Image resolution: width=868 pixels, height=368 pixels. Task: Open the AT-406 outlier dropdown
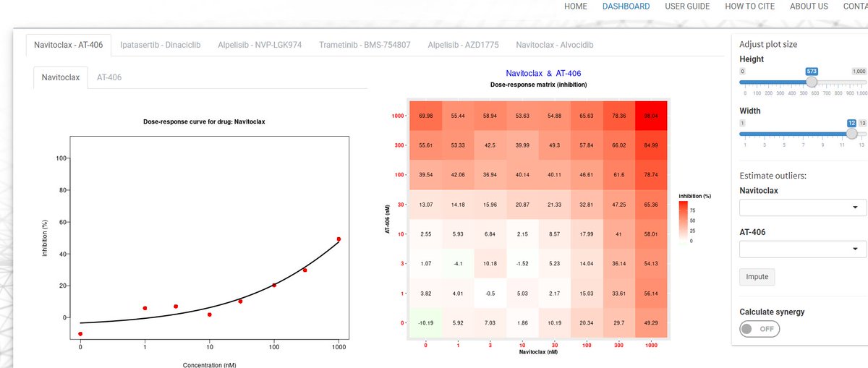point(802,249)
